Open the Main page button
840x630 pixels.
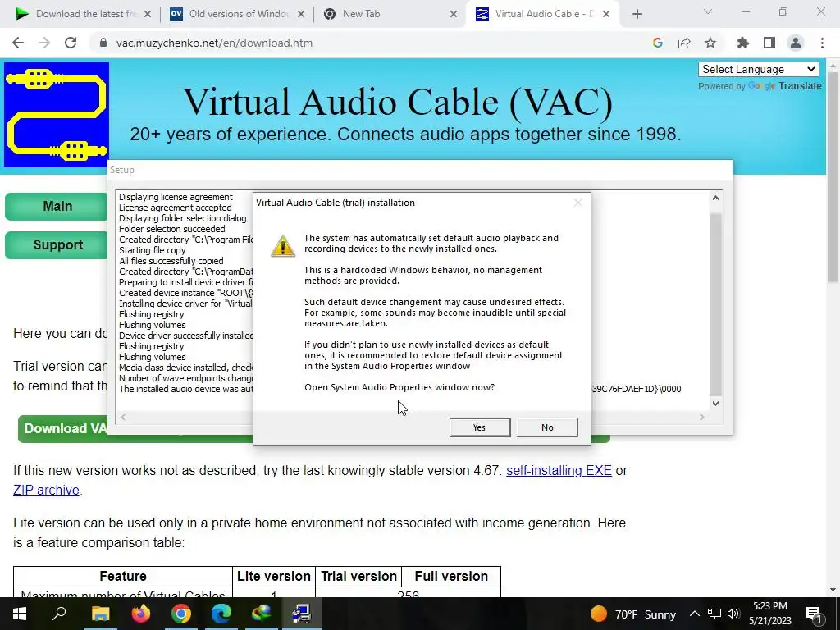pos(57,206)
